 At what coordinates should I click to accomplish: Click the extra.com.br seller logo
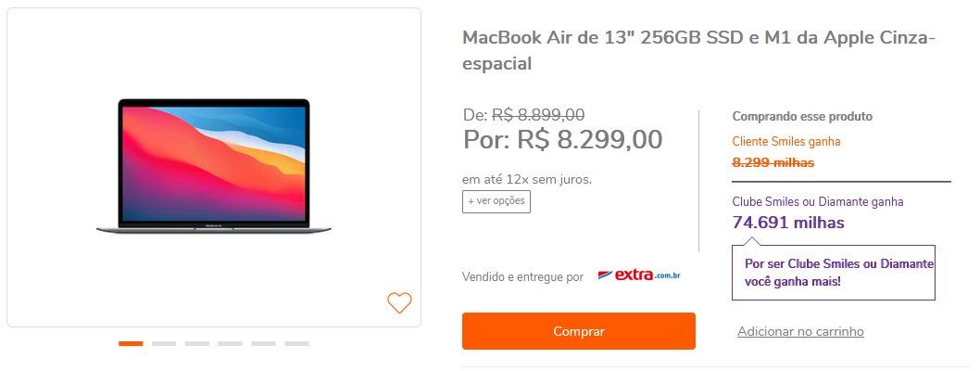point(639,275)
